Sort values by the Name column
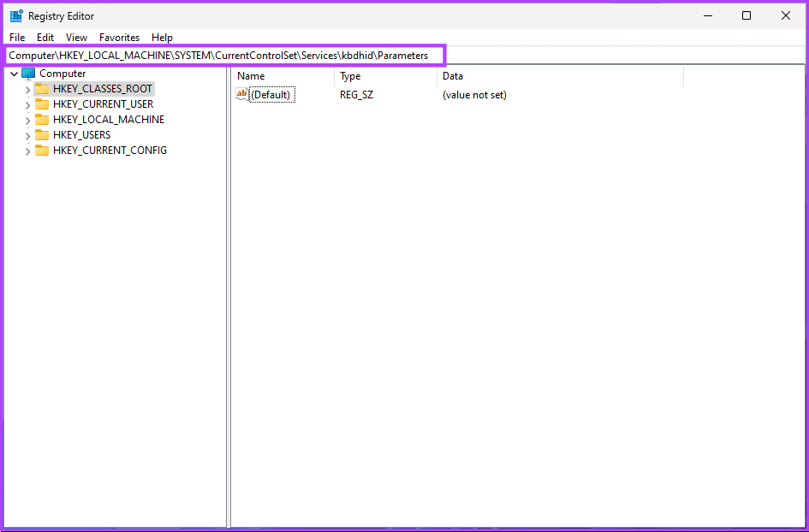 [x=283, y=76]
